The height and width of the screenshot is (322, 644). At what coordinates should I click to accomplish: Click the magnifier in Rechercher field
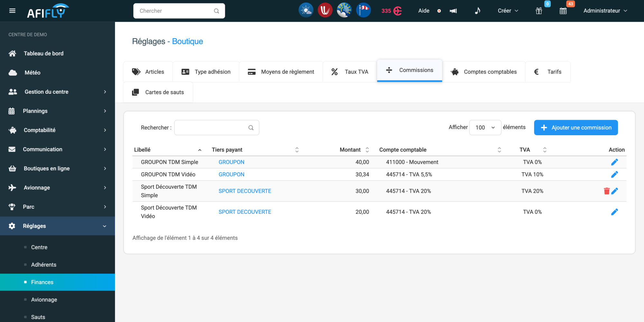pos(251,128)
